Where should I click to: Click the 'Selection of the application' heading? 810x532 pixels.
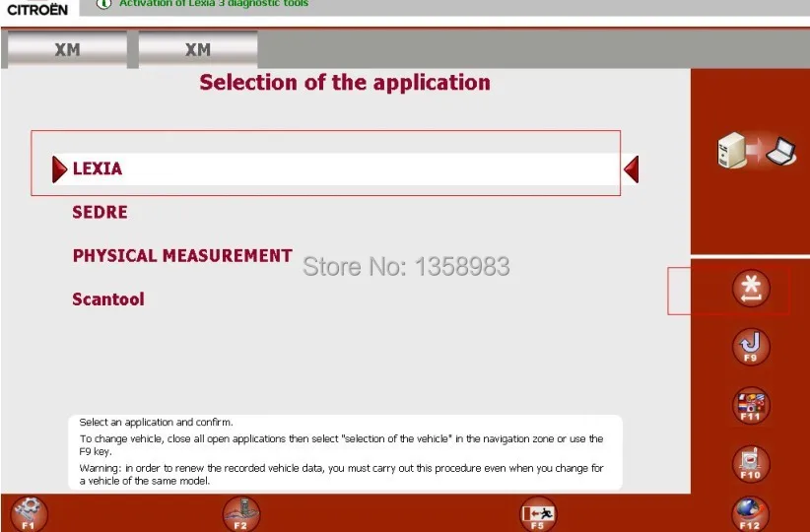point(345,83)
